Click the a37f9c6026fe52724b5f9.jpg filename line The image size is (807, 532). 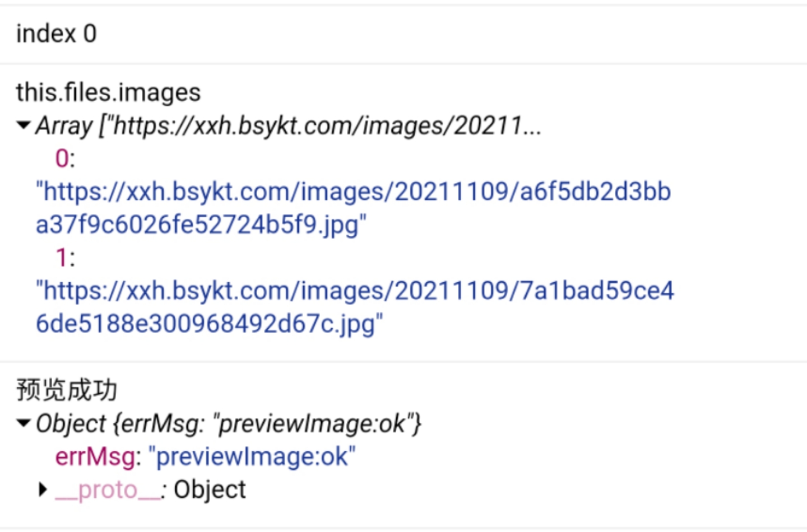coord(201,225)
